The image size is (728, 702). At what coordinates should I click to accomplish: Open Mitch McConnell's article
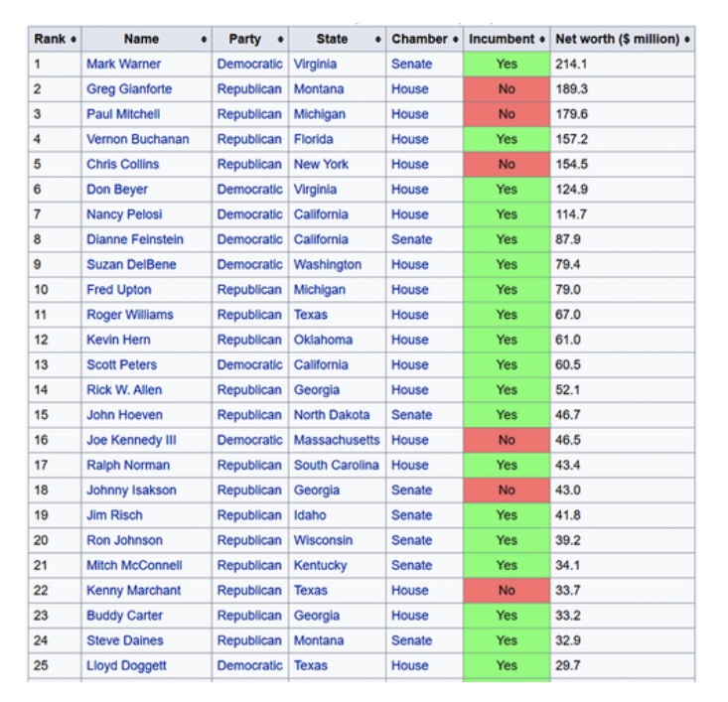(x=134, y=565)
